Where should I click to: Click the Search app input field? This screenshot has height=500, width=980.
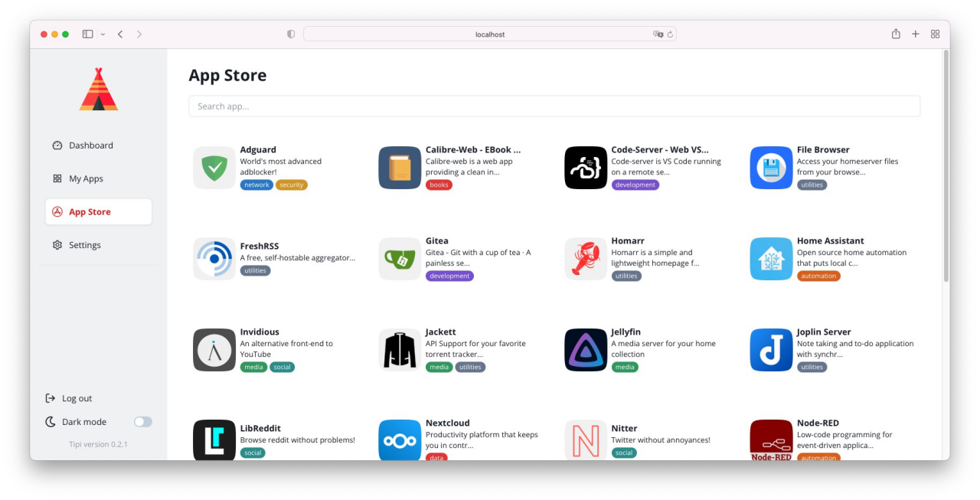click(x=554, y=106)
